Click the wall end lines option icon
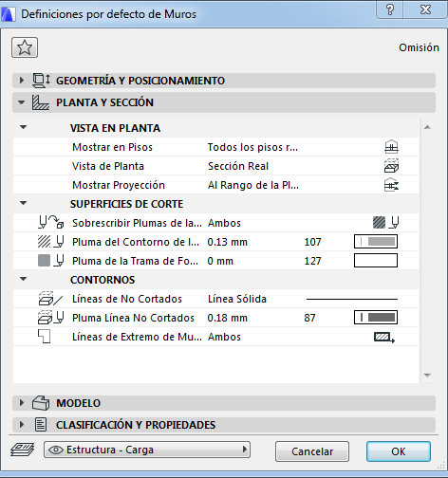Image resolution: width=448 pixels, height=478 pixels. coord(384,338)
